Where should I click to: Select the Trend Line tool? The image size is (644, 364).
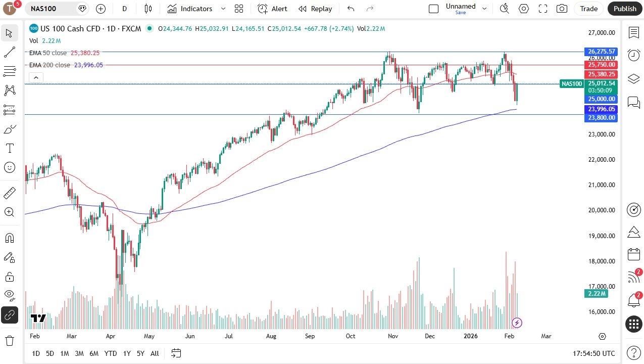(9, 52)
